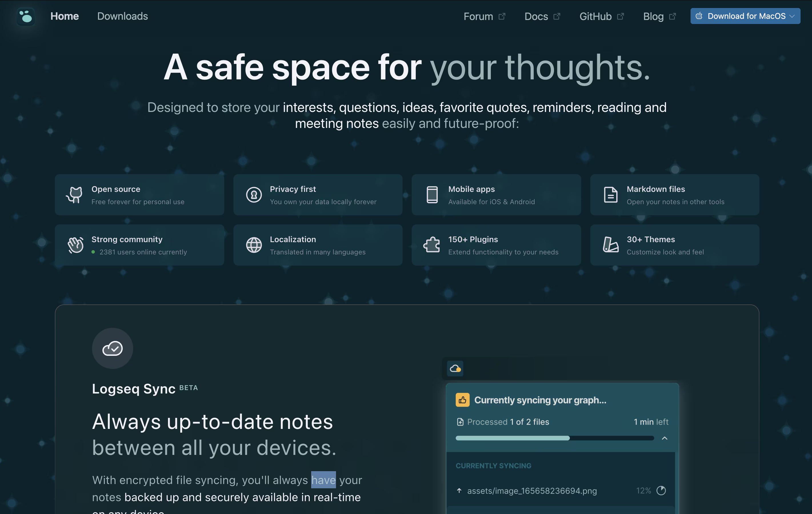Collapse the syncing panel chevron
The width and height of the screenshot is (812, 514).
pos(664,438)
